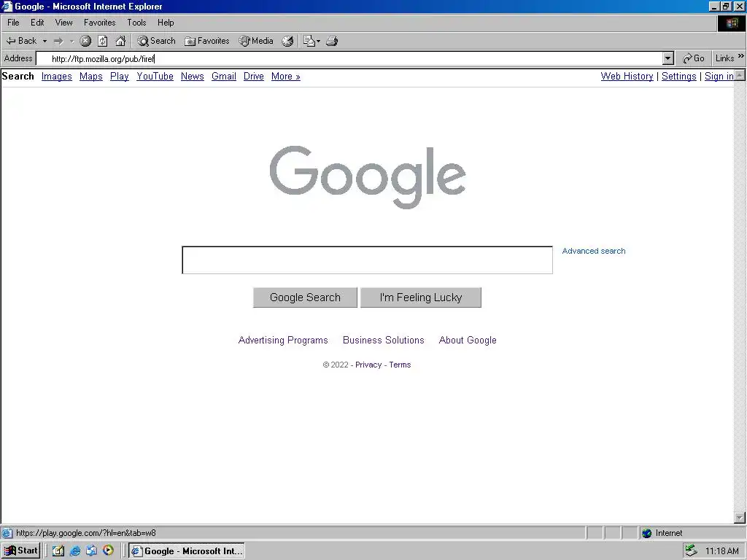Expand the Address bar dropdown list
This screenshot has width=747, height=560.
tap(668, 58)
